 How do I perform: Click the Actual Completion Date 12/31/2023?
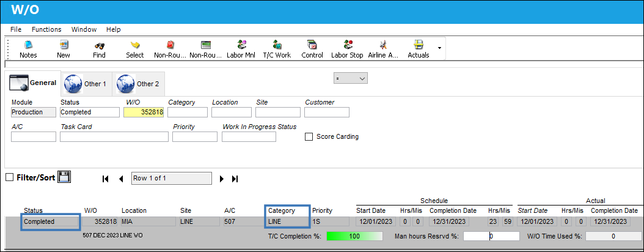610,221
